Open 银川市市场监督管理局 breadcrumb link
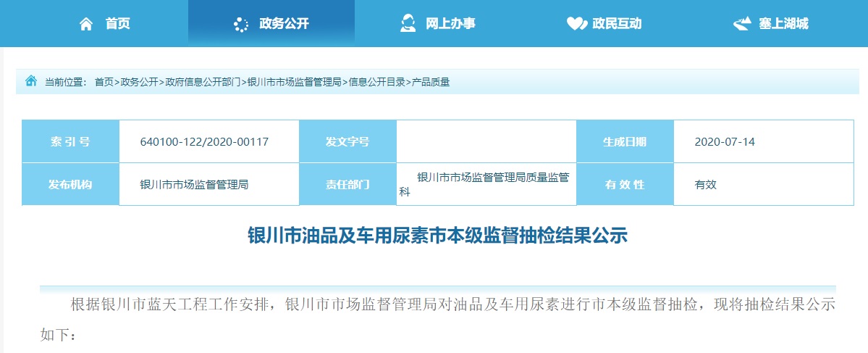Screen dimensions: 868x353 pos(294,82)
